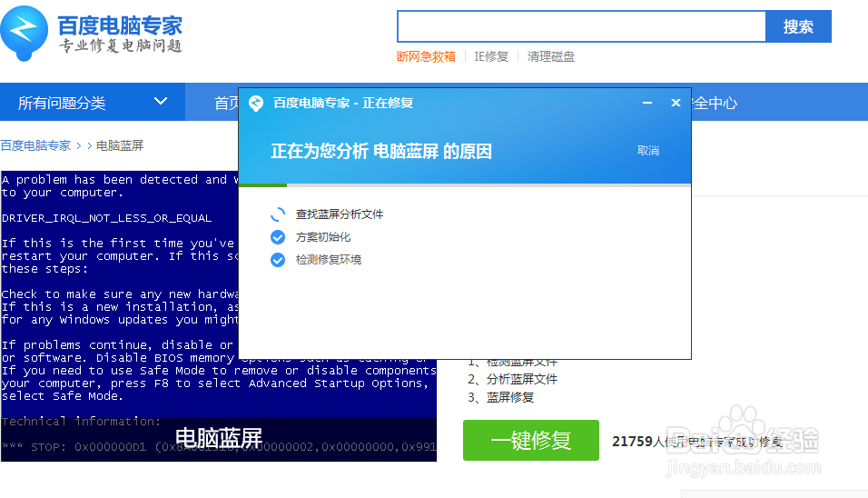Click the 搜索 button
This screenshot has width=868, height=498.
pos(798,26)
